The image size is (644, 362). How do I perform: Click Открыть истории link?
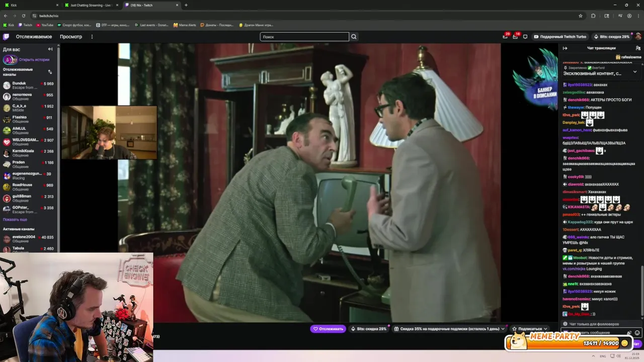coord(34,60)
